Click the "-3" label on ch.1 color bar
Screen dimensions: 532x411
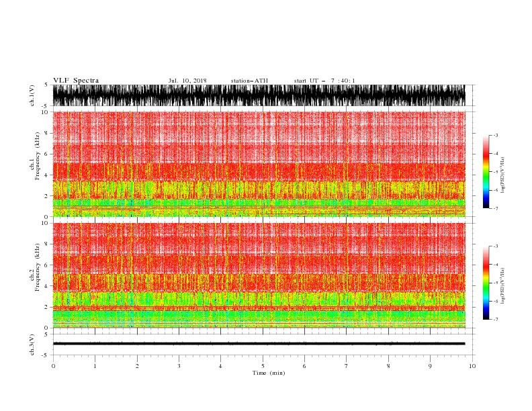[x=495, y=135]
